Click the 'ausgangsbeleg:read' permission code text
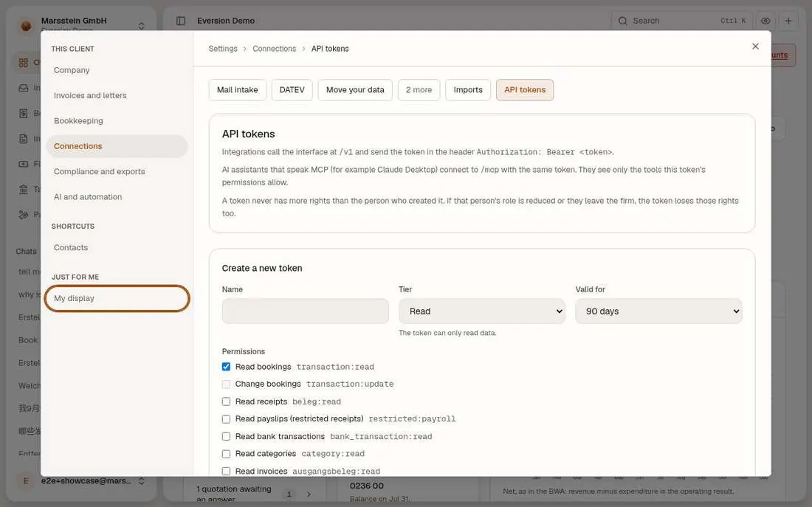The image size is (812, 507). click(337, 472)
